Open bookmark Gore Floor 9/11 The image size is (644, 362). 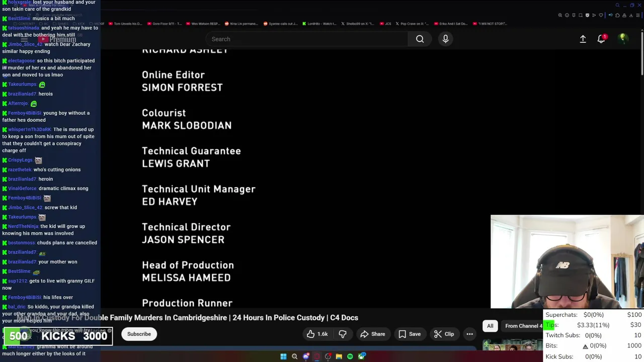(x=164, y=24)
